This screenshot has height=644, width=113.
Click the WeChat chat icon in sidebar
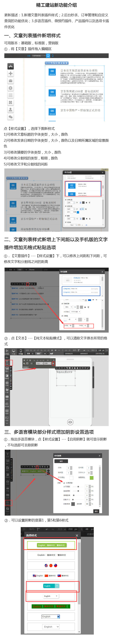[11, 117]
